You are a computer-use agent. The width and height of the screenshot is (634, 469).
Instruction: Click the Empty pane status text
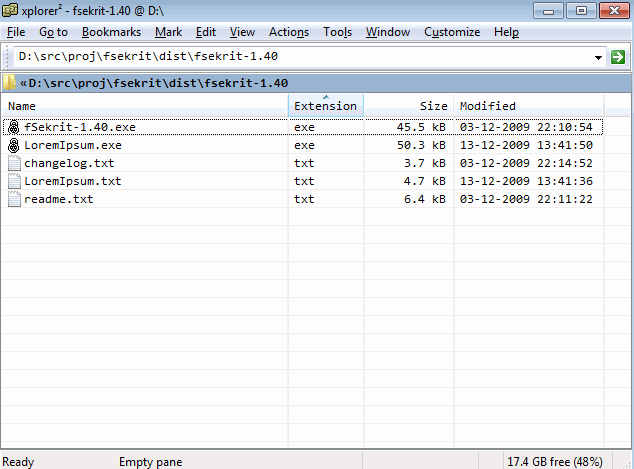[x=150, y=462]
